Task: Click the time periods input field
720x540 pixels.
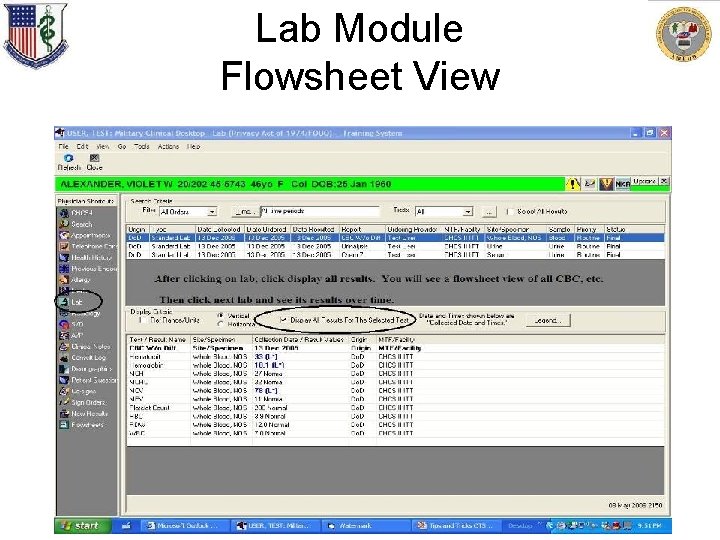Action: [x=320, y=211]
